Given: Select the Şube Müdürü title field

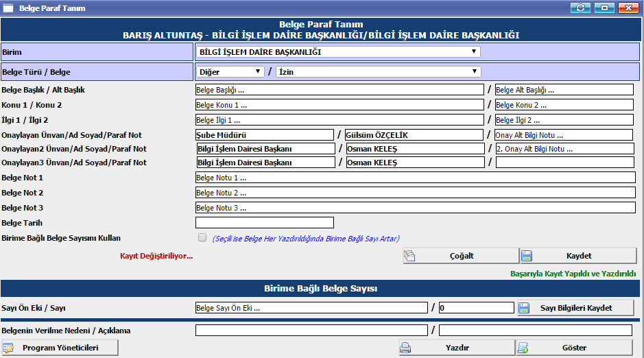Looking at the screenshot, I should 264,135.
